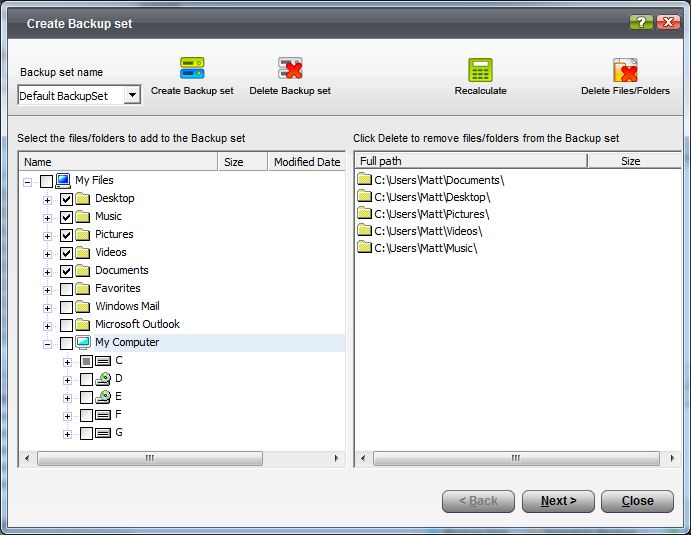Select the E optical drive icon
The image size is (691, 535).
103,397
